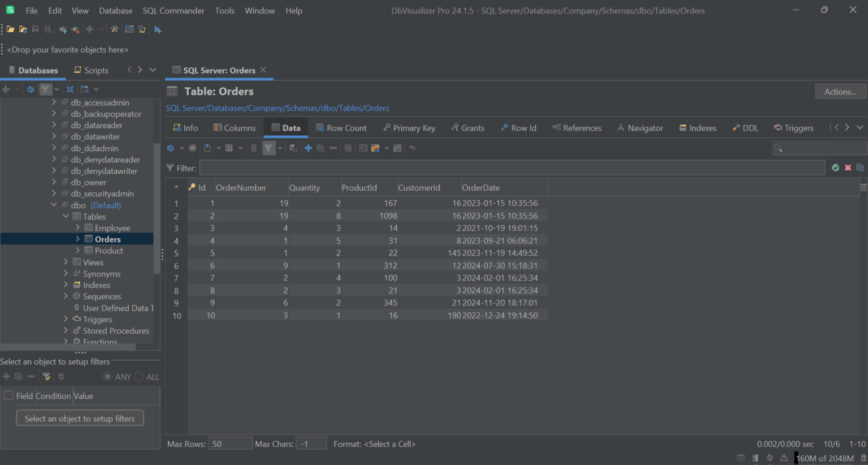Viewport: 868px width, 465px height.
Task: Switch to the Columns tab
Action: pos(235,128)
